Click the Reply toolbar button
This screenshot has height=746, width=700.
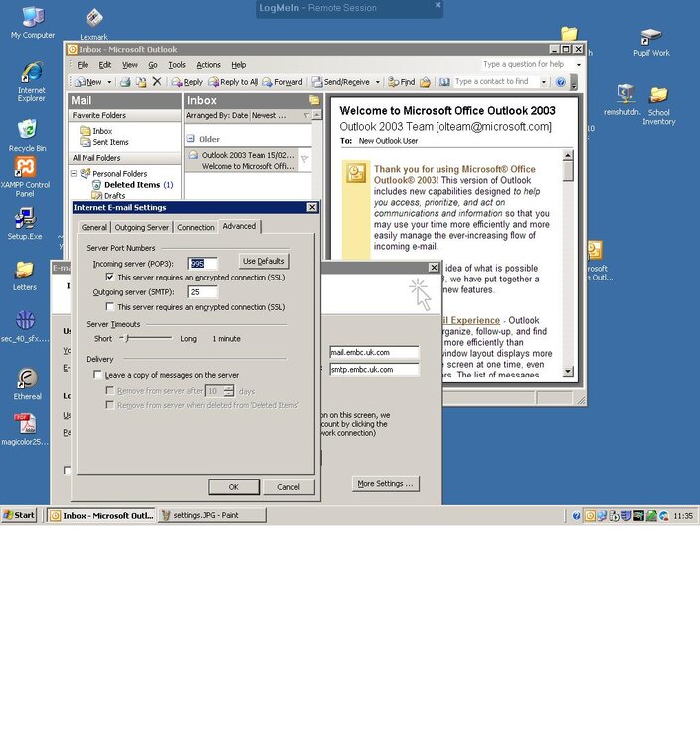[187, 82]
